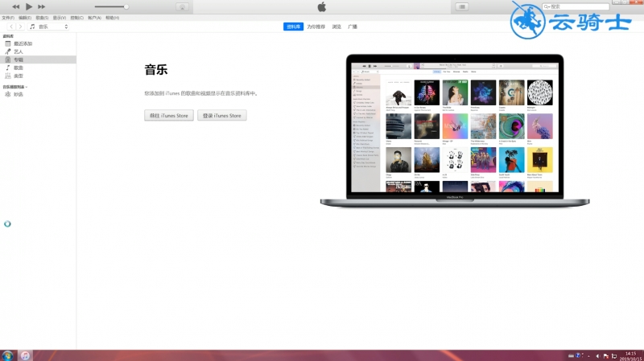Viewport: 644px width, 361px height.
Task: Switch to the 为你推荐 tab
Action: [x=316, y=27]
